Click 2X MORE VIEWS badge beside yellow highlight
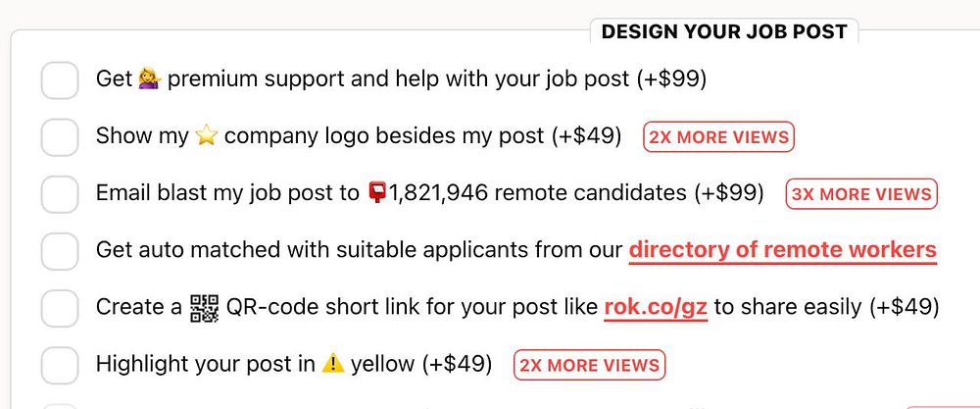 click(x=589, y=365)
